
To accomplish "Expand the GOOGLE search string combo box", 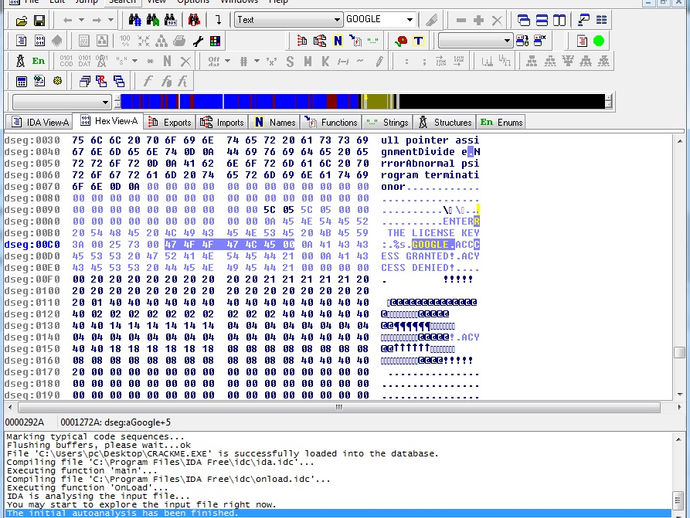I will [x=410, y=20].
